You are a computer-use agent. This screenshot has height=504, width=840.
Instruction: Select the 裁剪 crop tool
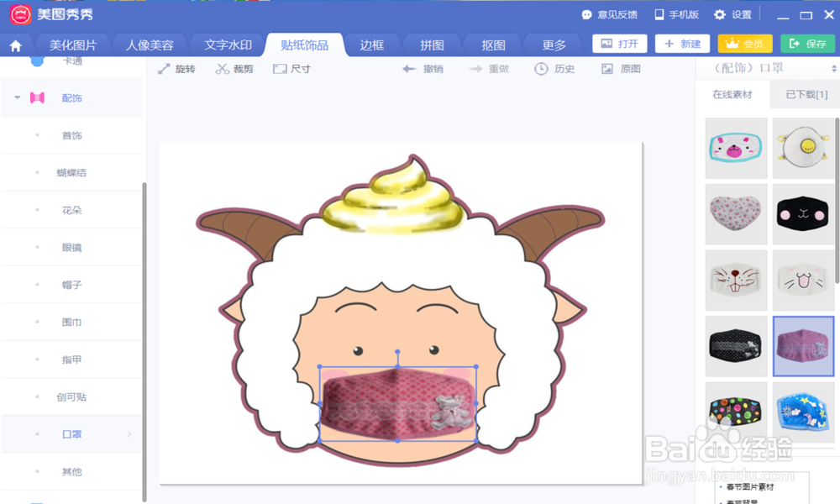click(x=234, y=69)
